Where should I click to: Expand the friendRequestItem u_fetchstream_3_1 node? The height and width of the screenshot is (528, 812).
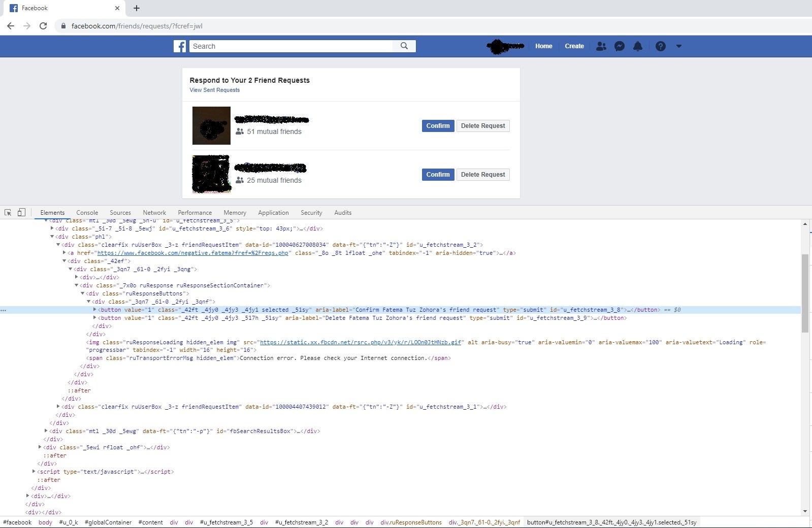pos(58,407)
